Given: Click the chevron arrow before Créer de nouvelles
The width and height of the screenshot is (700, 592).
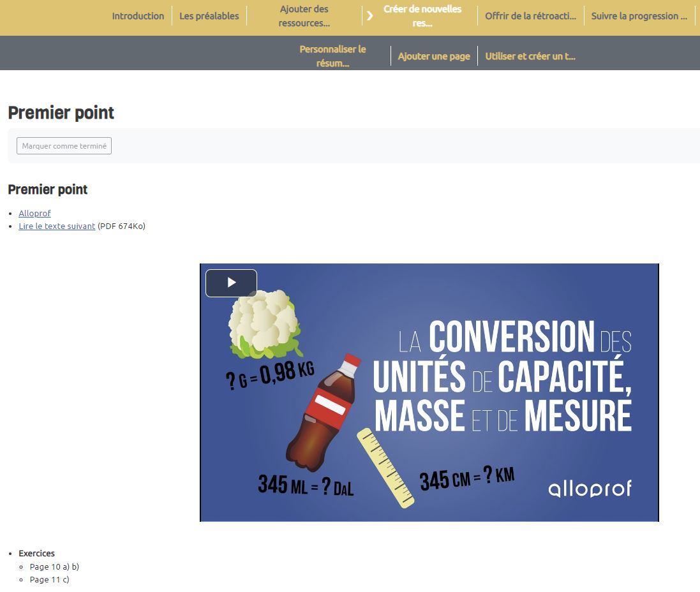Looking at the screenshot, I should click(x=369, y=16).
